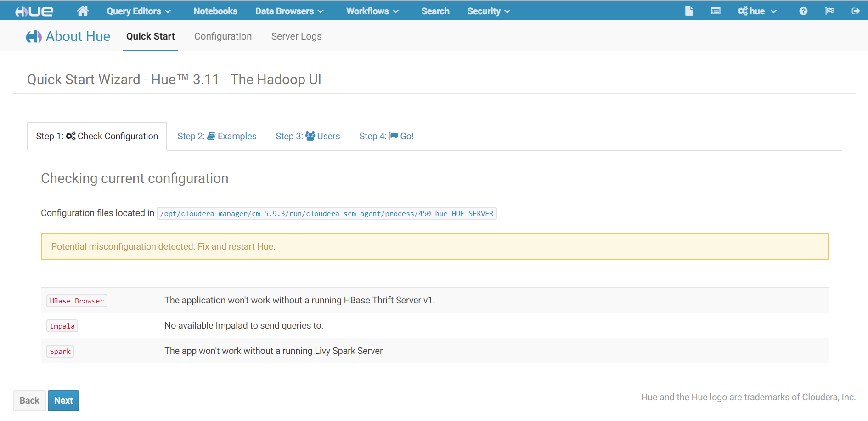Go to the Home icon
This screenshot has width=868, height=421.
click(x=83, y=11)
